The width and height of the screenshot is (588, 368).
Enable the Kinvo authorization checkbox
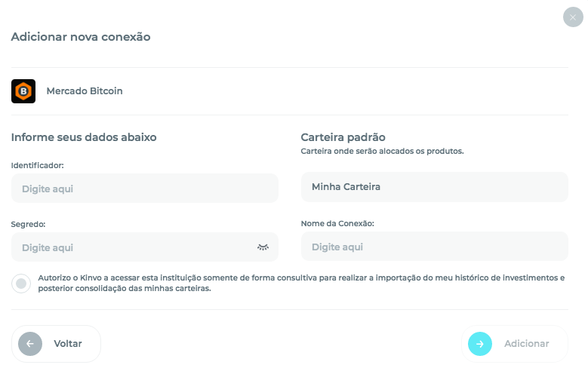(21, 284)
